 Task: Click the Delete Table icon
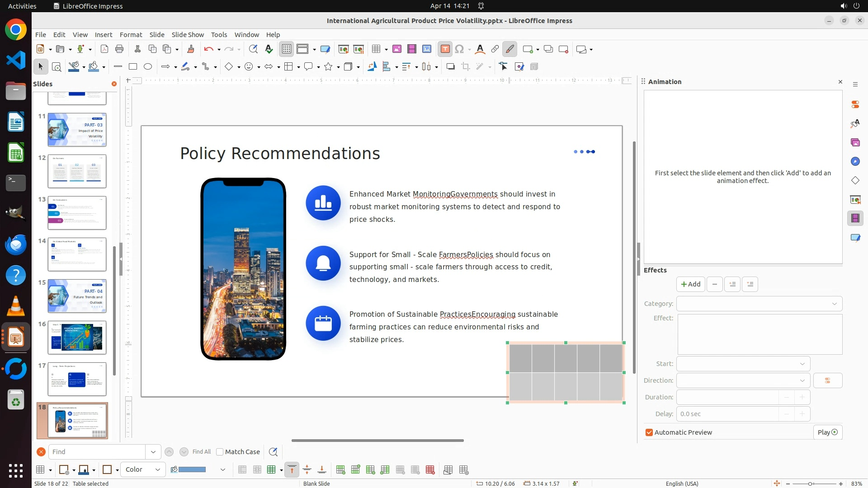click(x=430, y=470)
